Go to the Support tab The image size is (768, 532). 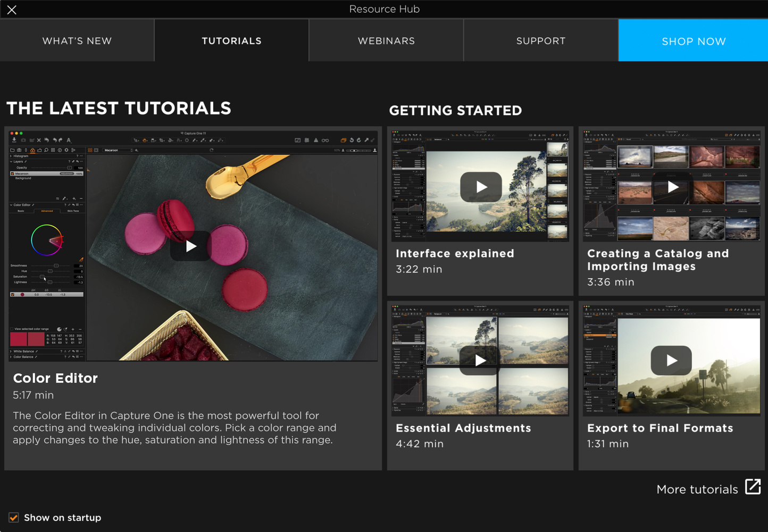click(540, 41)
